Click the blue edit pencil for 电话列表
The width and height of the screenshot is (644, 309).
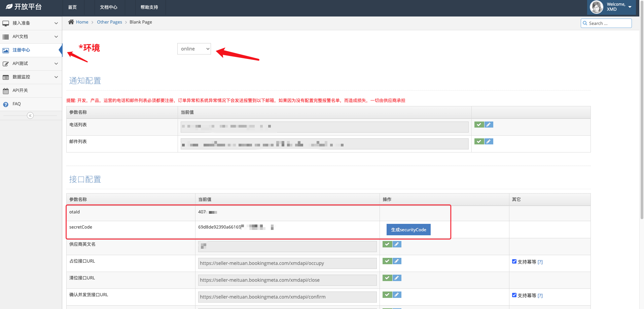click(489, 125)
